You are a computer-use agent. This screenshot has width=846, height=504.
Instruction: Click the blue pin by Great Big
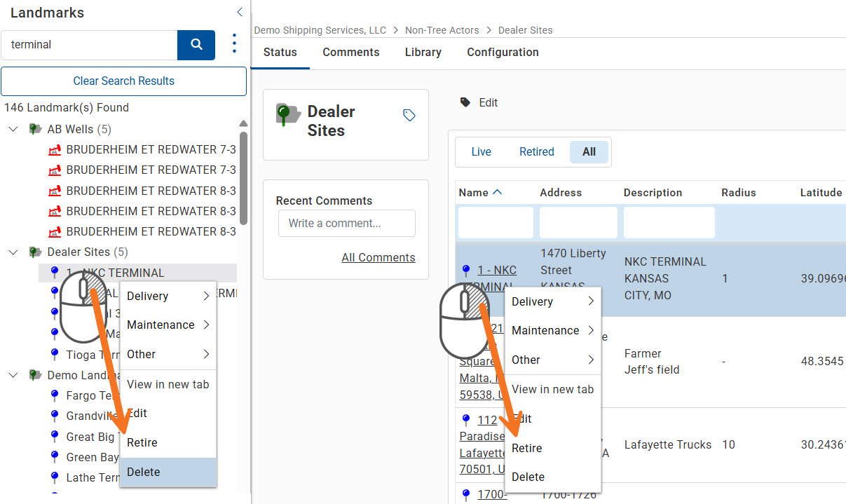[55, 436]
